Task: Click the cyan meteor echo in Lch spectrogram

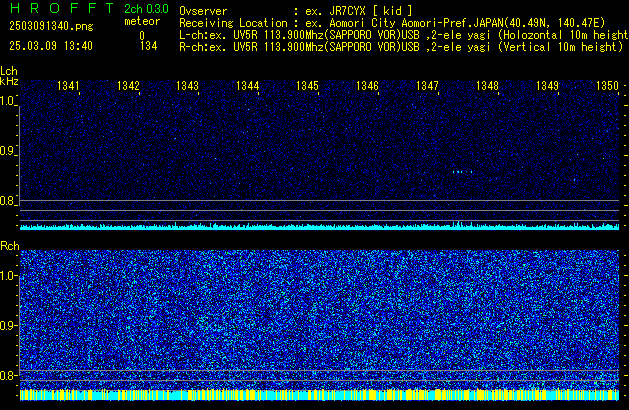Action: pyautogui.click(x=463, y=172)
